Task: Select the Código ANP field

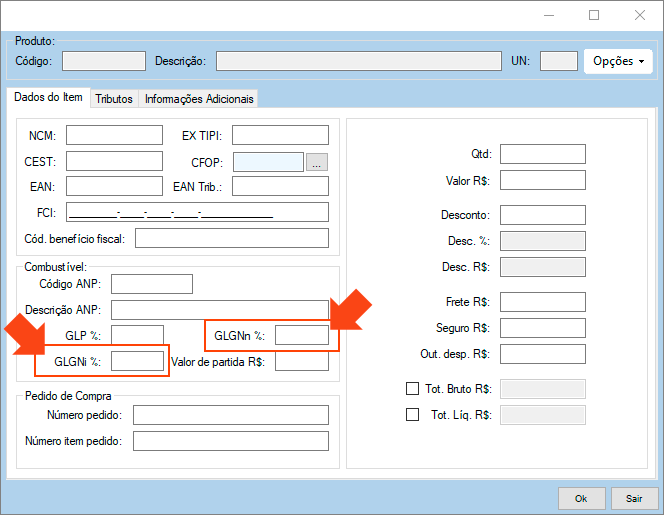Action: tap(151, 284)
